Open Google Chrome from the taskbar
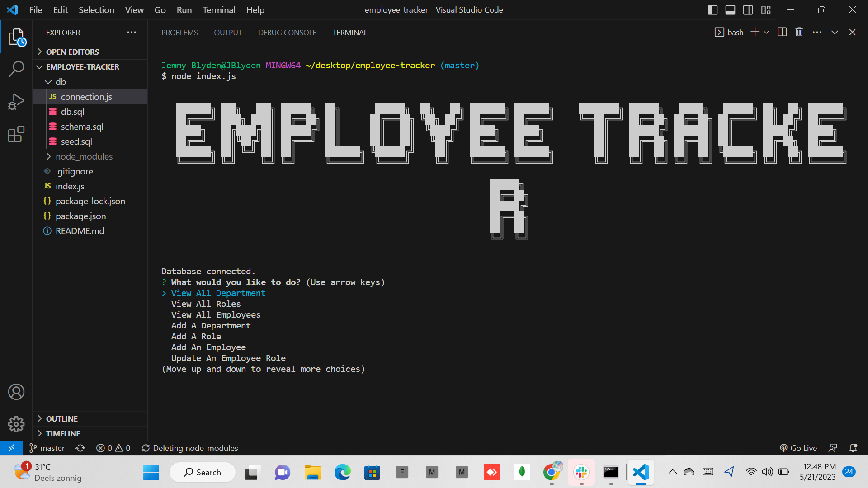This screenshot has height=488, width=868. click(x=551, y=472)
